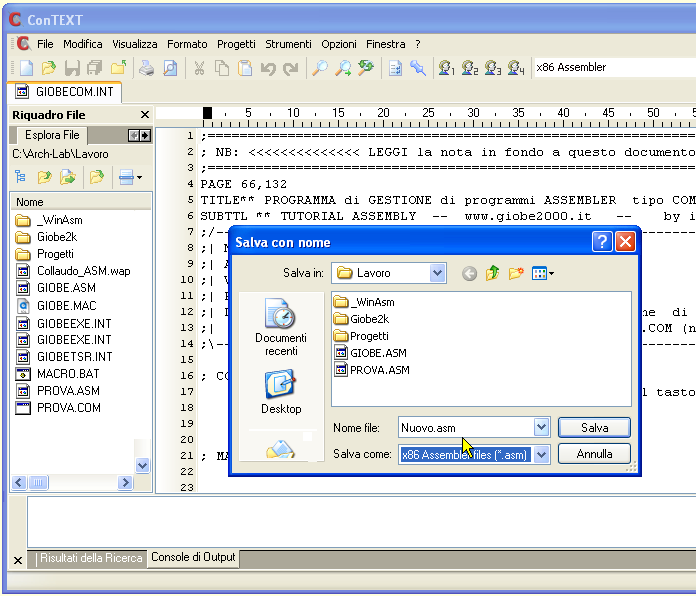Select Giobe2k folder in save dialog
The width and height of the screenshot is (696, 596).
pyautogui.click(x=362, y=319)
